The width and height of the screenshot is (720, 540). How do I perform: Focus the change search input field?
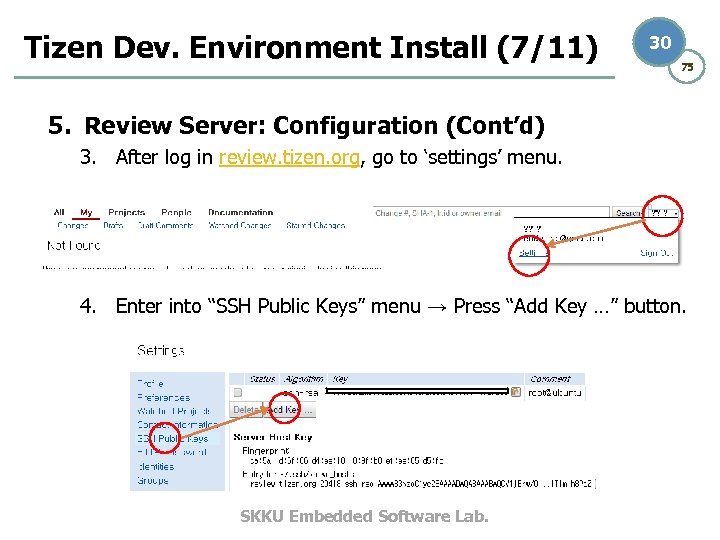(491, 213)
